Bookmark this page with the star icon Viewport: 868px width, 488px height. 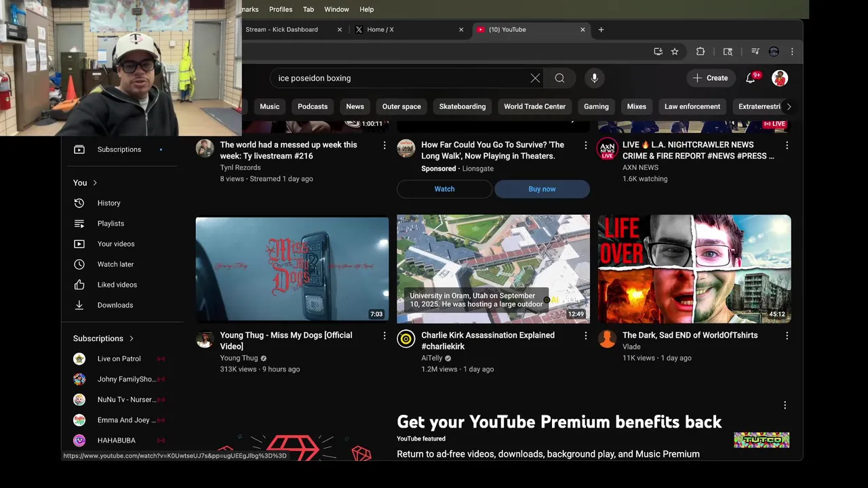[675, 52]
